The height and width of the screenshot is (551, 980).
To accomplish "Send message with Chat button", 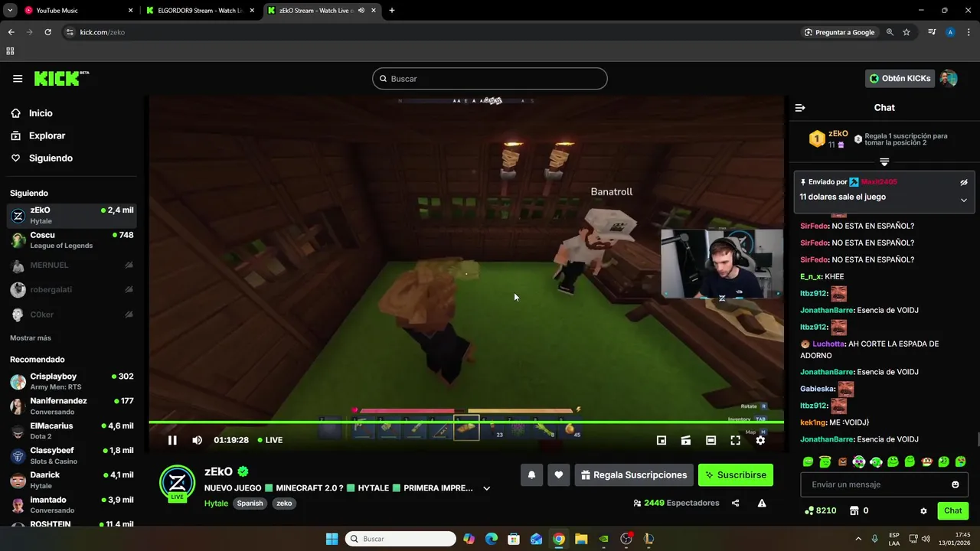I will coord(952,510).
